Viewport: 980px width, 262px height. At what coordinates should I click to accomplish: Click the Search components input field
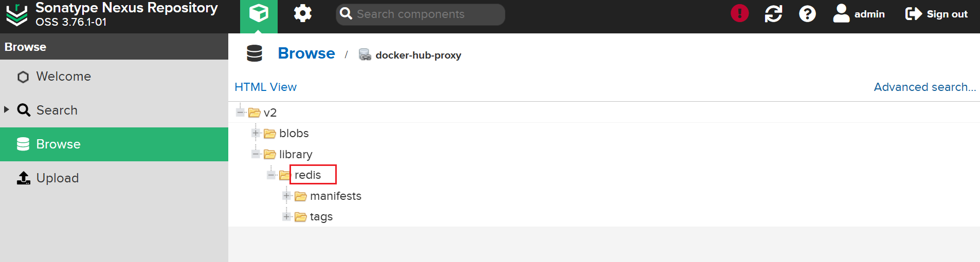[x=421, y=14]
